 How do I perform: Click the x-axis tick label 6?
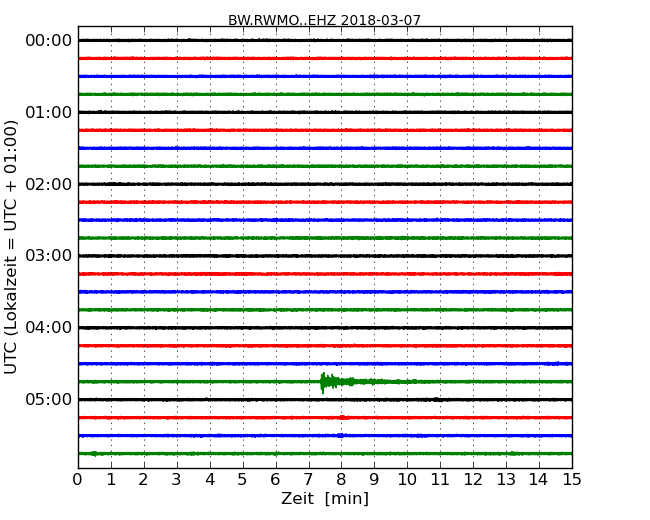click(275, 480)
